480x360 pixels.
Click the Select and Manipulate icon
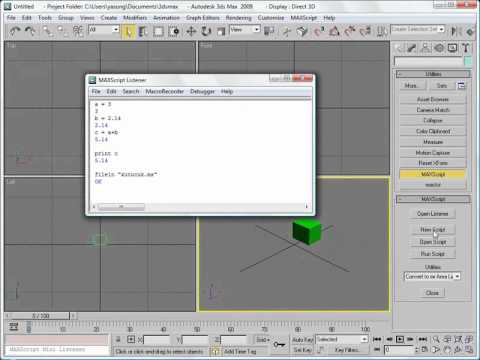(x=286, y=31)
